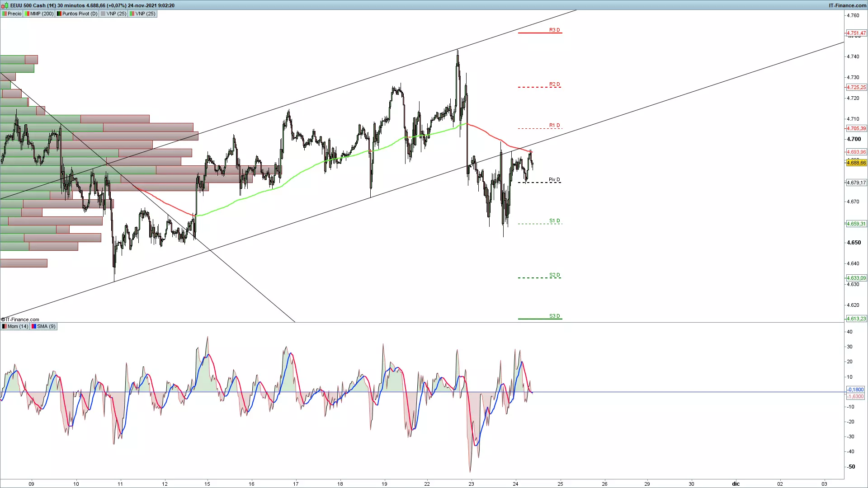The width and height of the screenshot is (868, 488).
Task: Click the 4.679,17 pivot price tag
Action: pyautogui.click(x=856, y=183)
